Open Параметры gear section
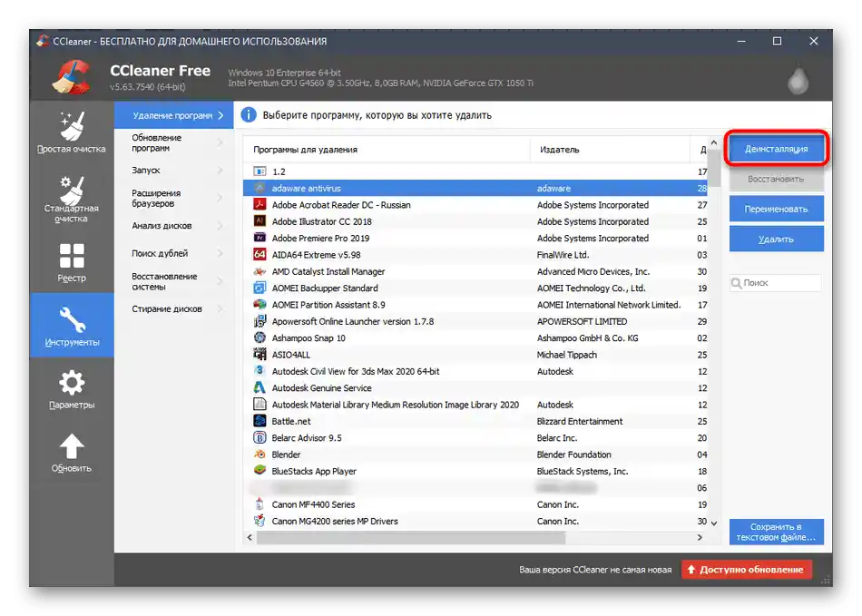The width and height of the screenshot is (862, 616). click(x=72, y=389)
